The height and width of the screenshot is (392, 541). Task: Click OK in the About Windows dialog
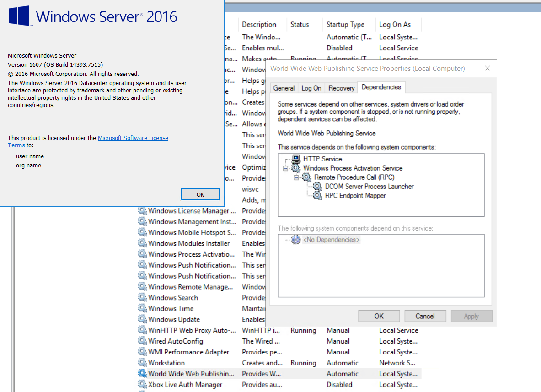tap(200, 194)
